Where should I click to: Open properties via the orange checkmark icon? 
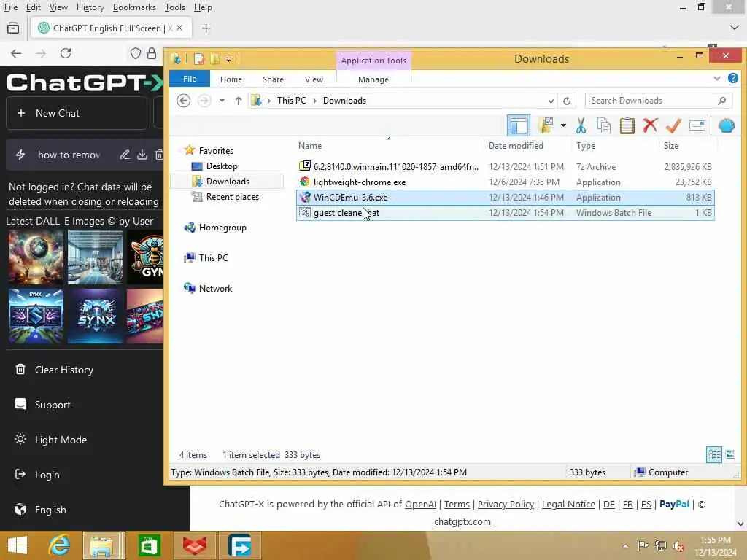coord(673,125)
